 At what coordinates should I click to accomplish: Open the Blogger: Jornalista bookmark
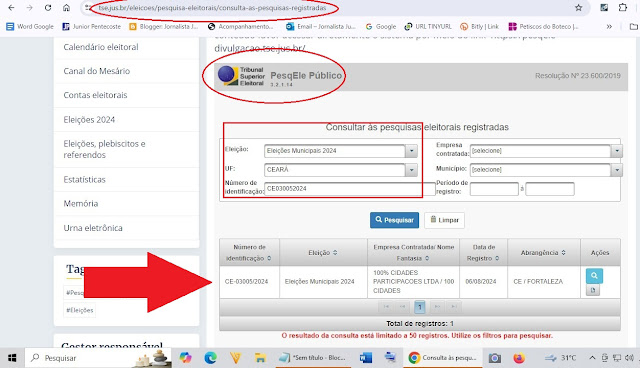(163, 27)
